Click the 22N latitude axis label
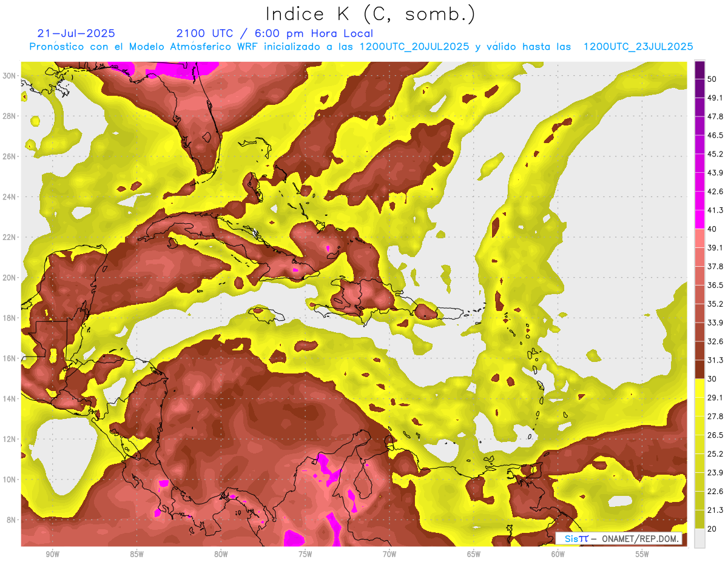The image size is (728, 562). pyautogui.click(x=10, y=237)
